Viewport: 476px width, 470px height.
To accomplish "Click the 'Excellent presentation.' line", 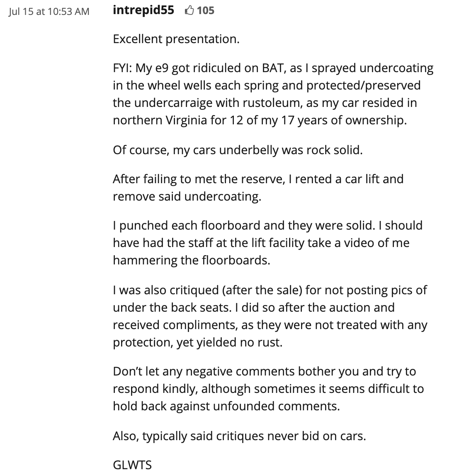I will pos(176,39).
